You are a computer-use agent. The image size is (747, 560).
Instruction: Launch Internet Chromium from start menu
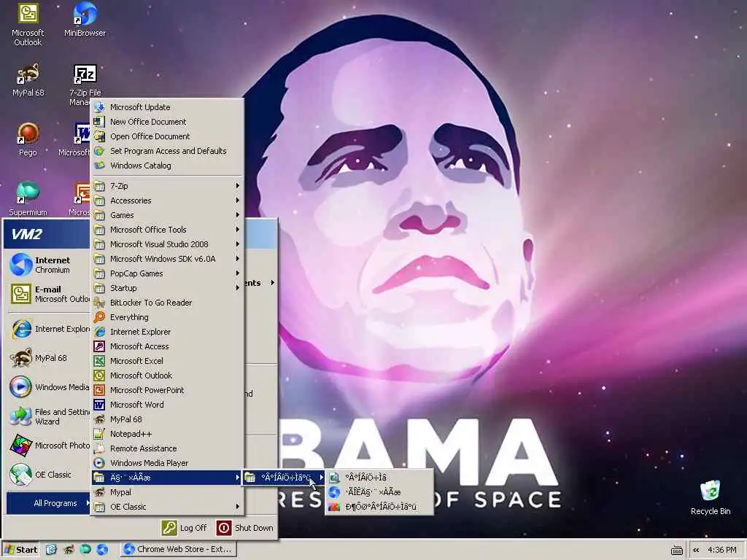[x=49, y=265]
